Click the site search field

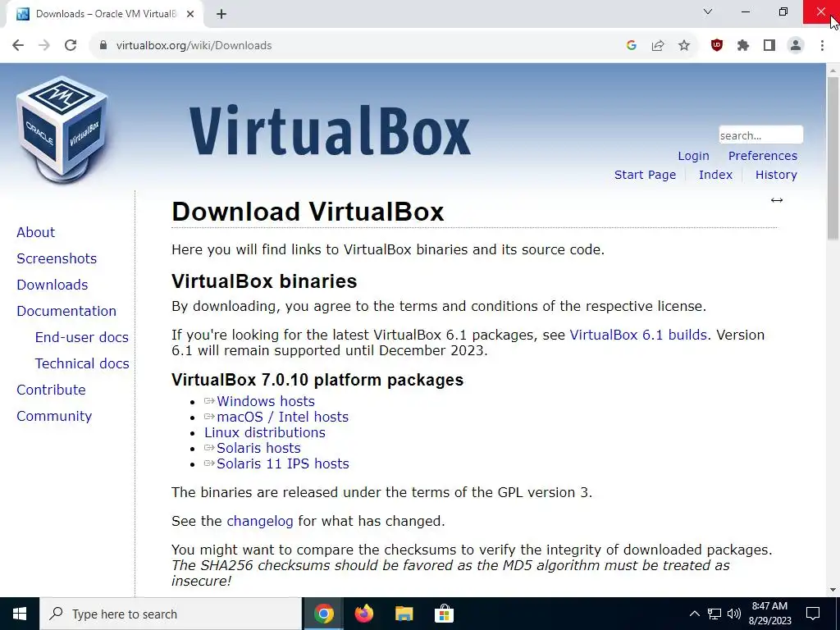760,135
